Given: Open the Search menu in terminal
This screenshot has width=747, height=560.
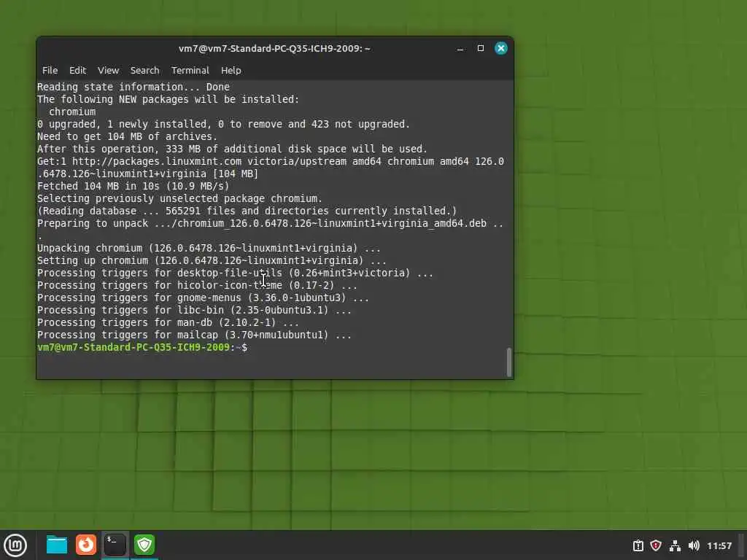Looking at the screenshot, I should point(145,71).
